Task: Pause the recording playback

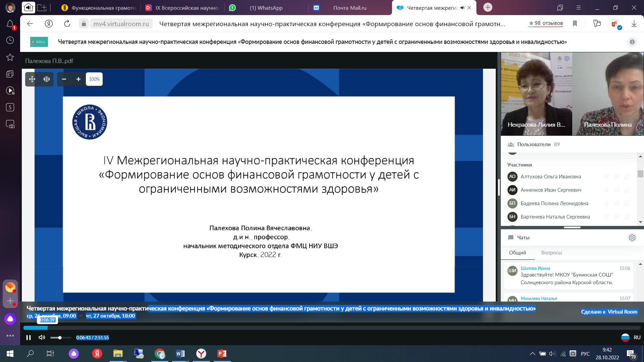Action: coord(29,338)
